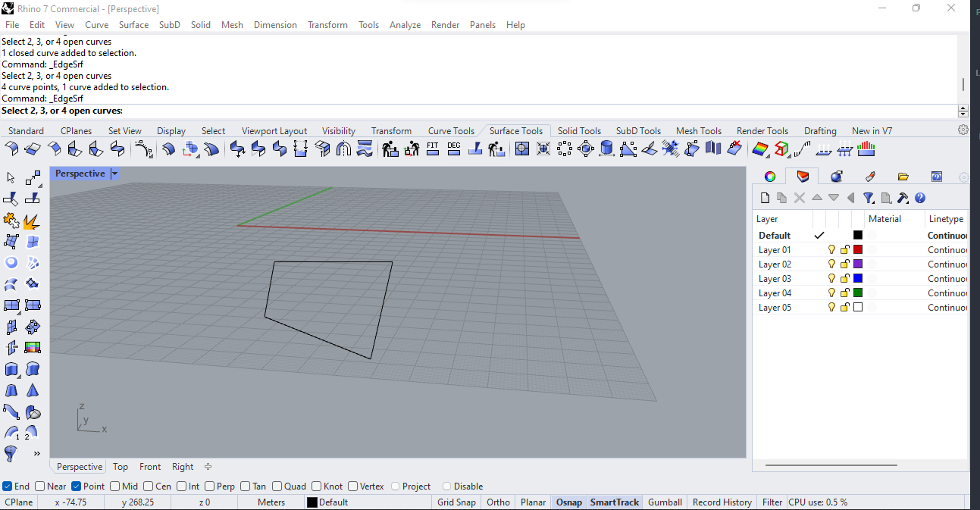Open the layer filter funnel icon
Screen dimensions: 980x510
tap(869, 198)
